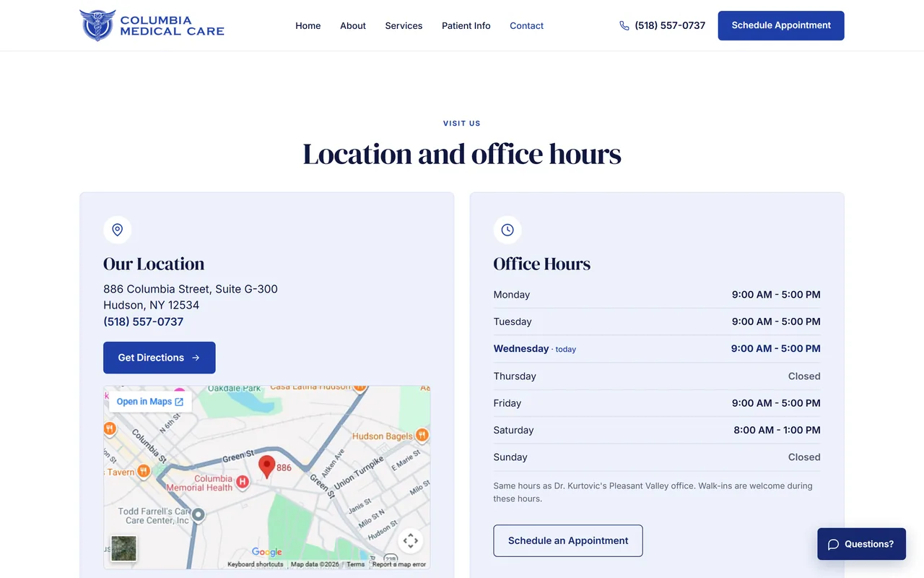Click the Hudson Bagels restaurant marker

point(422,435)
